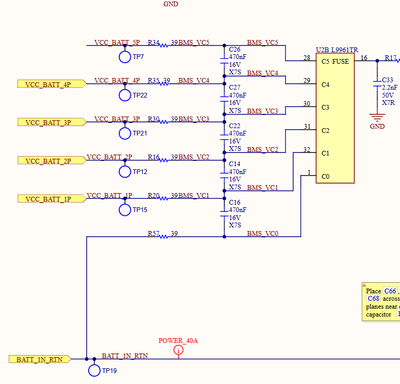The image size is (400, 384).
Task: Click the X7R dielectric text of C33
Action: 388,103
